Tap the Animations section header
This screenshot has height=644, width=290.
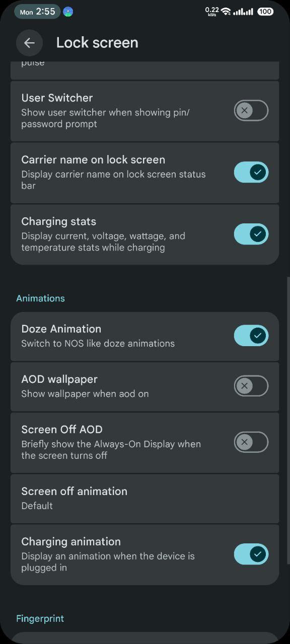click(40, 298)
